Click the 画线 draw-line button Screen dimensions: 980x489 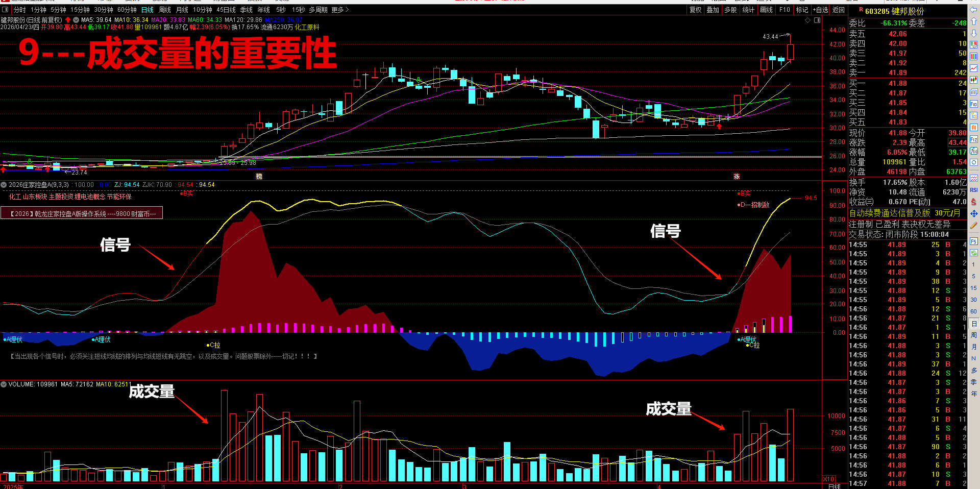tap(766, 10)
